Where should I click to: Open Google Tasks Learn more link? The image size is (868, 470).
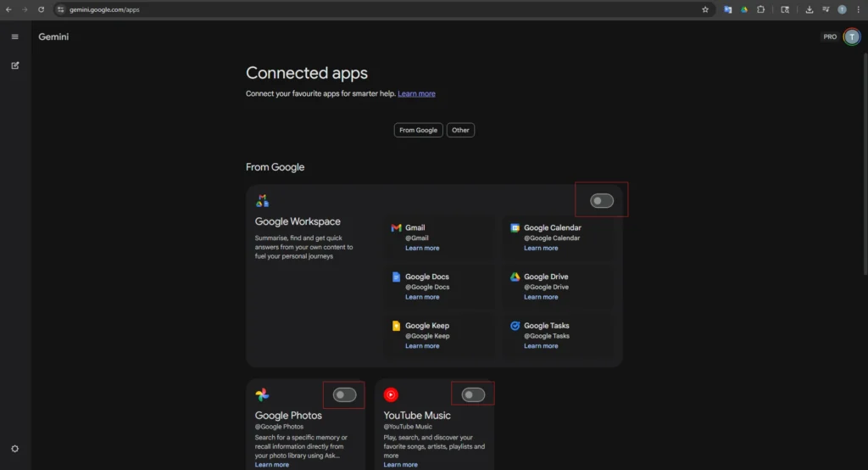point(541,346)
